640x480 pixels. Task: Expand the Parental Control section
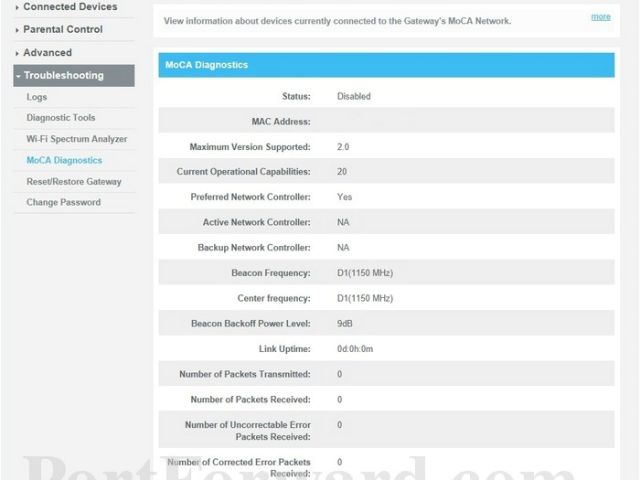click(x=63, y=29)
